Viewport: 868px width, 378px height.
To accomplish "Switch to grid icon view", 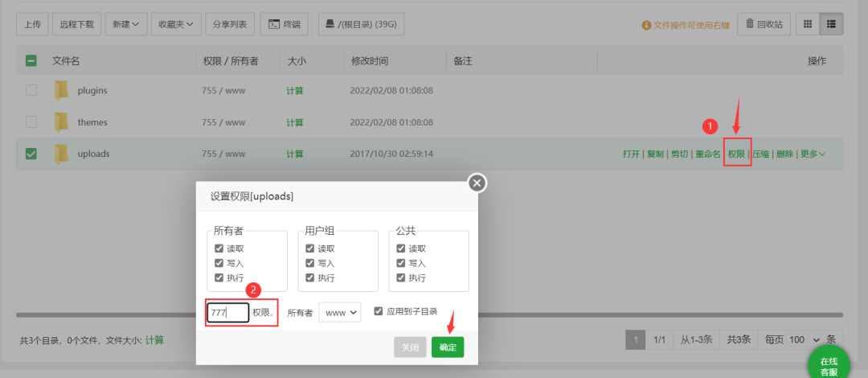I will (808, 24).
